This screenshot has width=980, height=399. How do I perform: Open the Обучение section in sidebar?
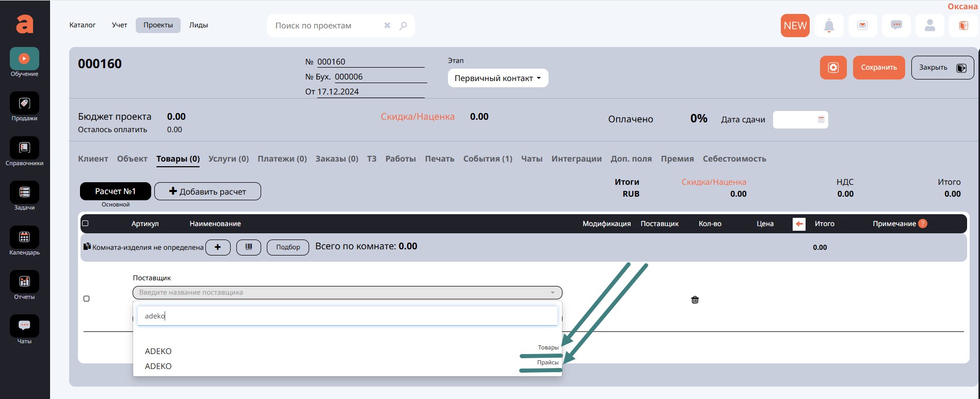pos(24,59)
